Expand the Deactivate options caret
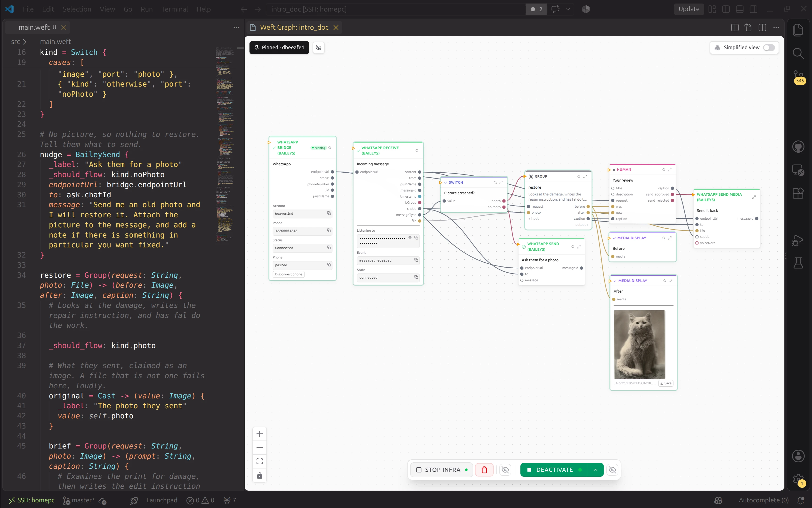The height and width of the screenshot is (508, 812). coord(596,470)
